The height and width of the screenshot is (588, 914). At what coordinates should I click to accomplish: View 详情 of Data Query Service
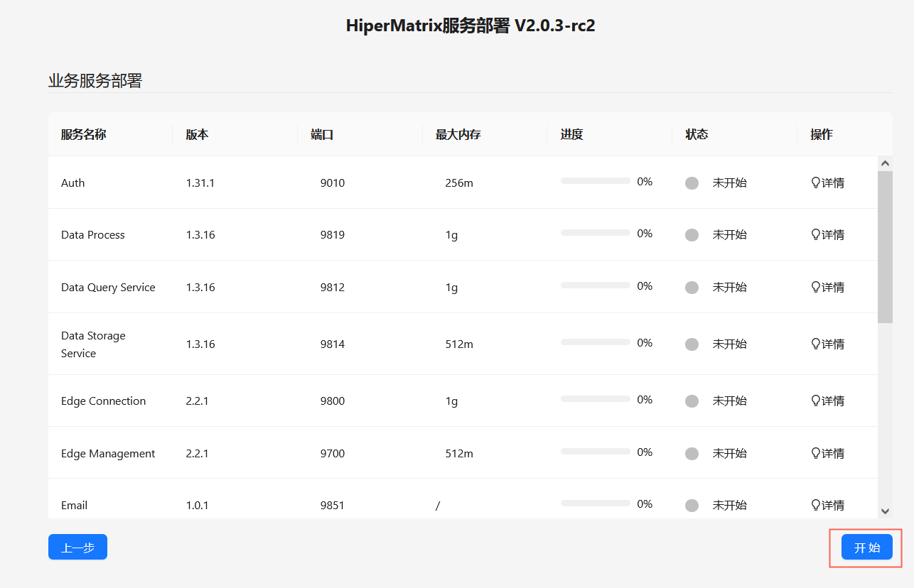click(x=828, y=287)
